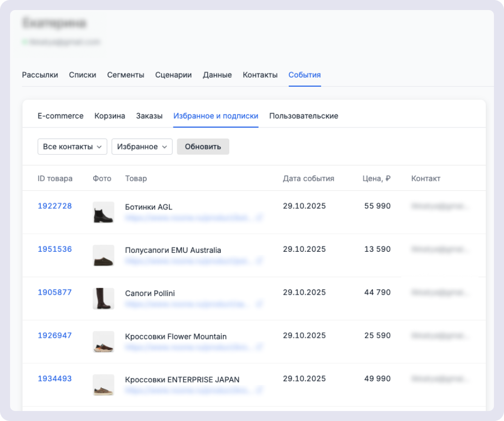Select the Кроссовки ENTERPRISE JAPAN photo
Image resolution: width=504 pixels, height=421 pixels.
coord(103,385)
